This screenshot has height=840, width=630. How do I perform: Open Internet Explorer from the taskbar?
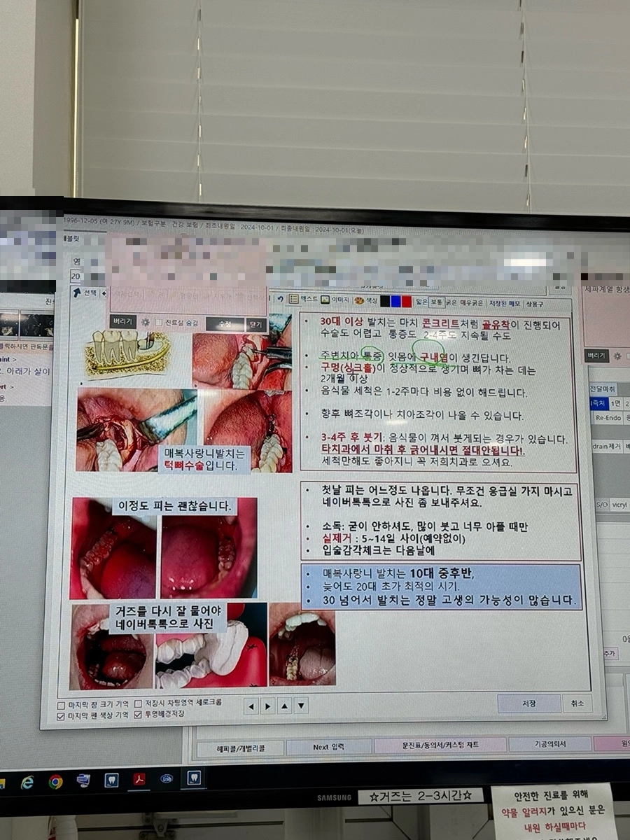[27, 783]
